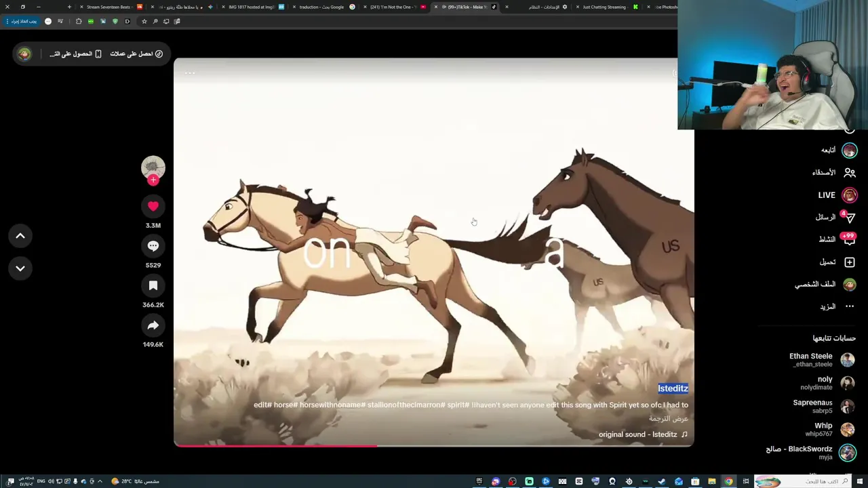Viewport: 868px width, 488px height.
Task: Open followed account Ethan Steele
Action: [x=822, y=360]
